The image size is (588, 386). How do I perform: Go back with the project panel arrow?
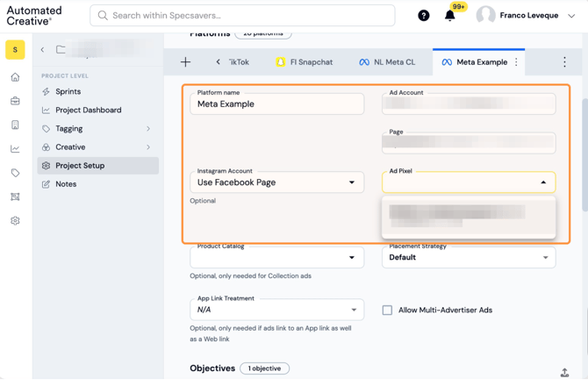[42, 49]
